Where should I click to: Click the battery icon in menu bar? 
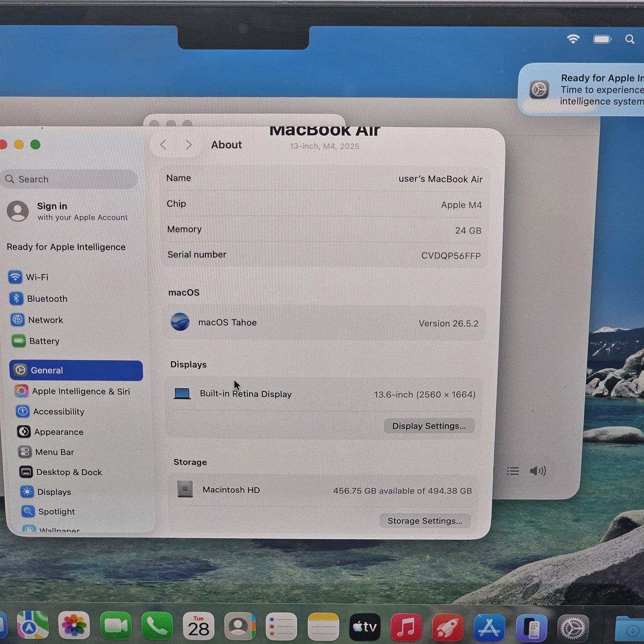pos(602,40)
